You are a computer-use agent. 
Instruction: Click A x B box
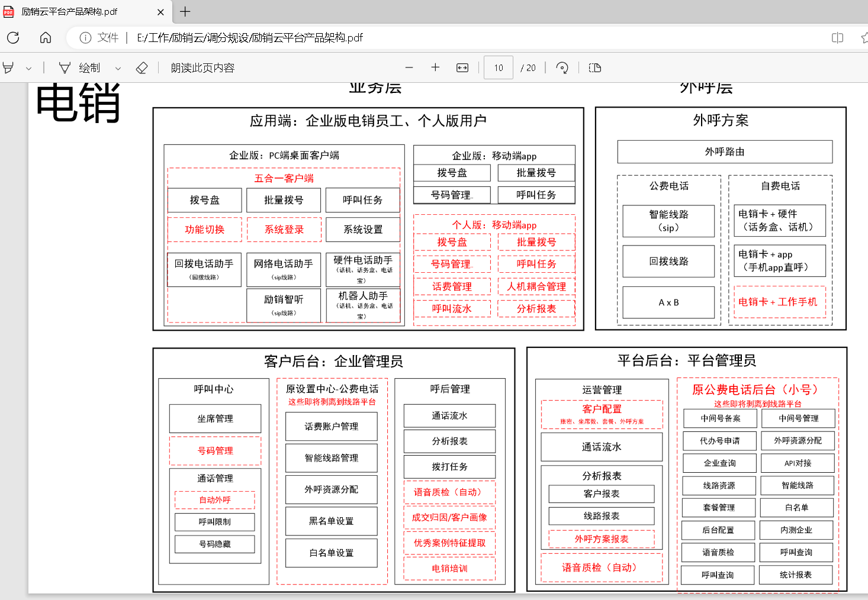click(x=669, y=302)
